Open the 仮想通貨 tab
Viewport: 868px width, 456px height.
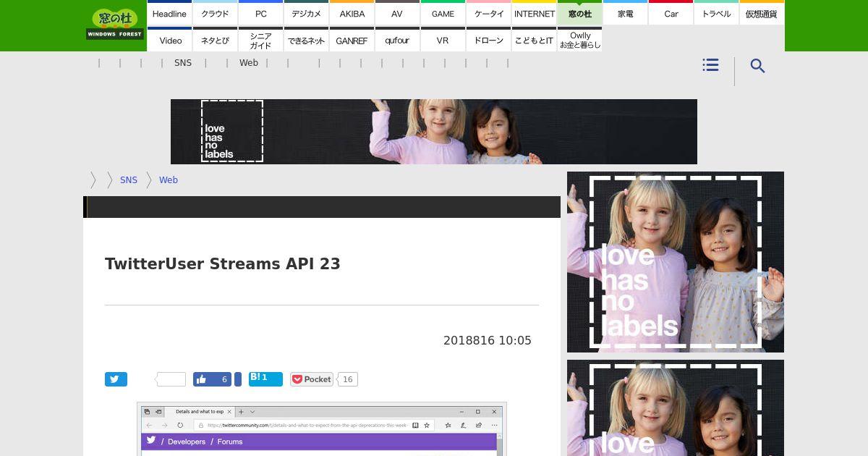pyautogui.click(x=762, y=13)
